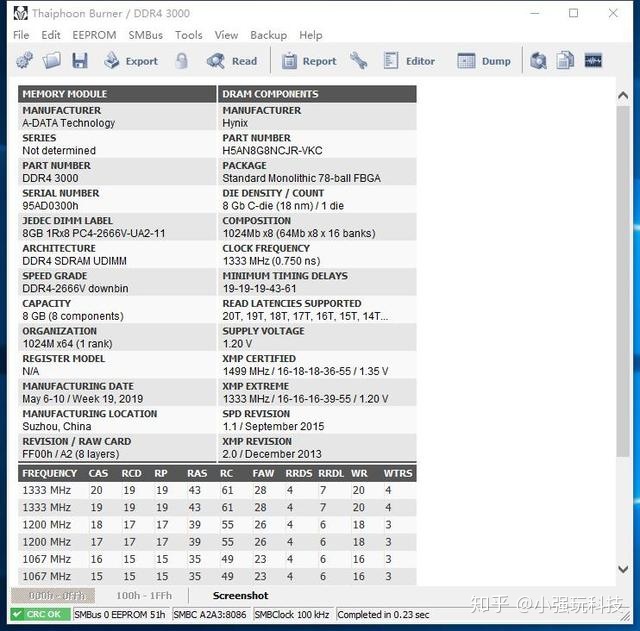This screenshot has width=640, height=631.
Task: Click the FF00h / A2 (8 layers) value
Action: (x=71, y=454)
